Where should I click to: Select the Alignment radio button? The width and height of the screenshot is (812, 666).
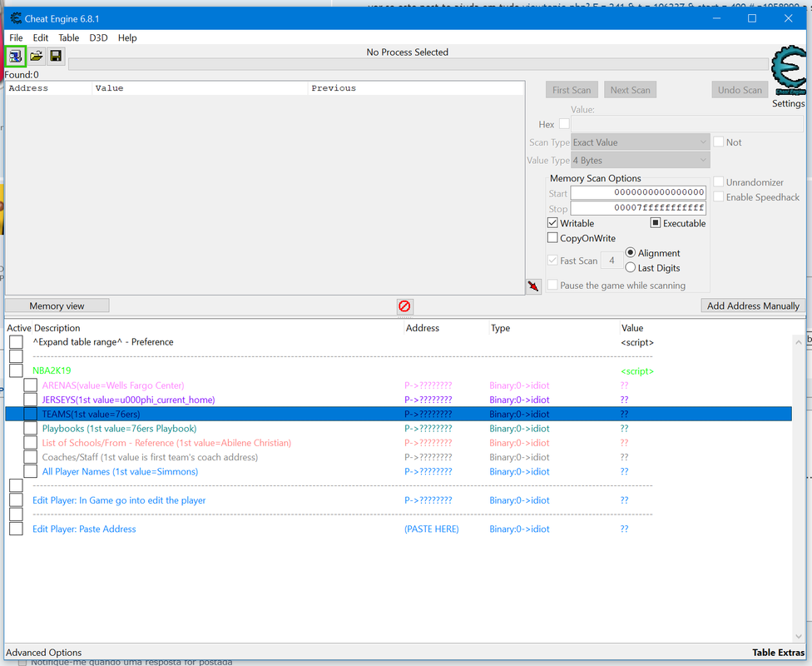click(x=631, y=252)
